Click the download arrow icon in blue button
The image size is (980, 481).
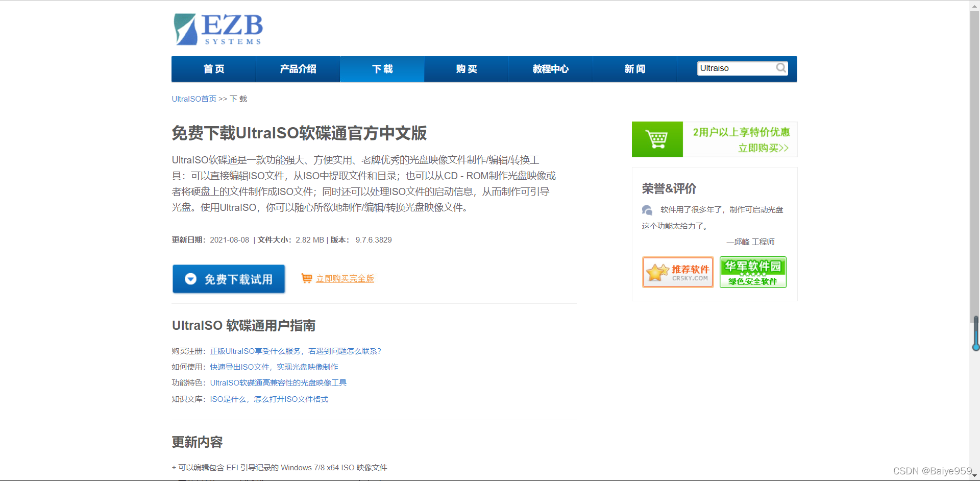(x=190, y=279)
